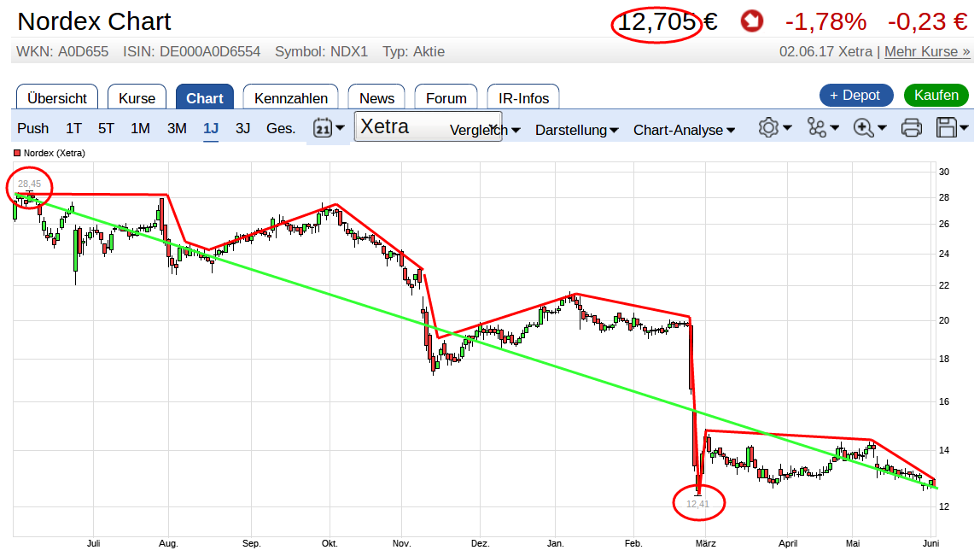This screenshot has height=556, width=980.
Task: Switch to the Übersicht tab
Action: point(57,97)
